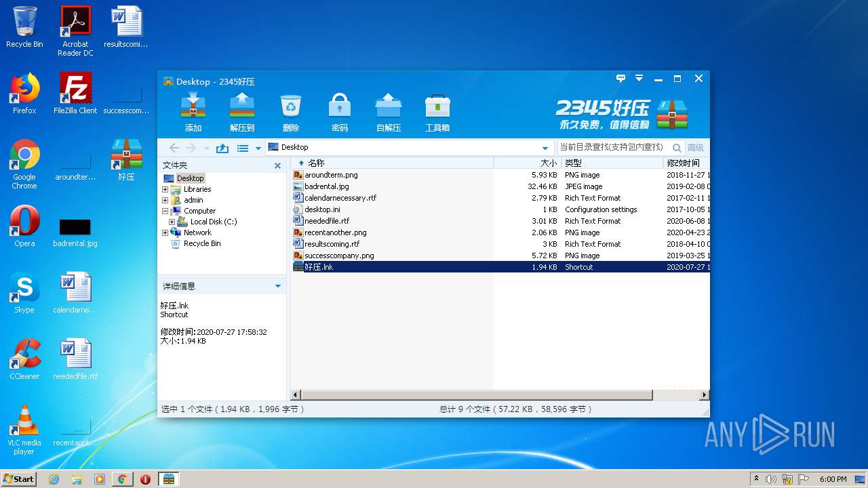Open Opera desktop icon

24,226
